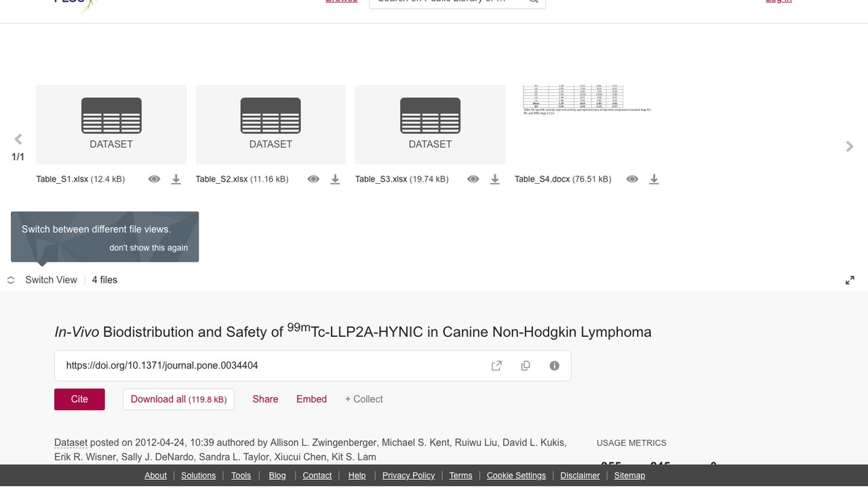Open Disclaimer footer link
Screen dimensions: 868x488
[580, 476]
